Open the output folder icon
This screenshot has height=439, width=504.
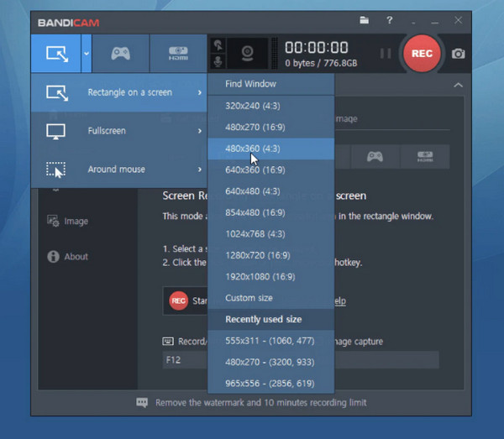364,20
